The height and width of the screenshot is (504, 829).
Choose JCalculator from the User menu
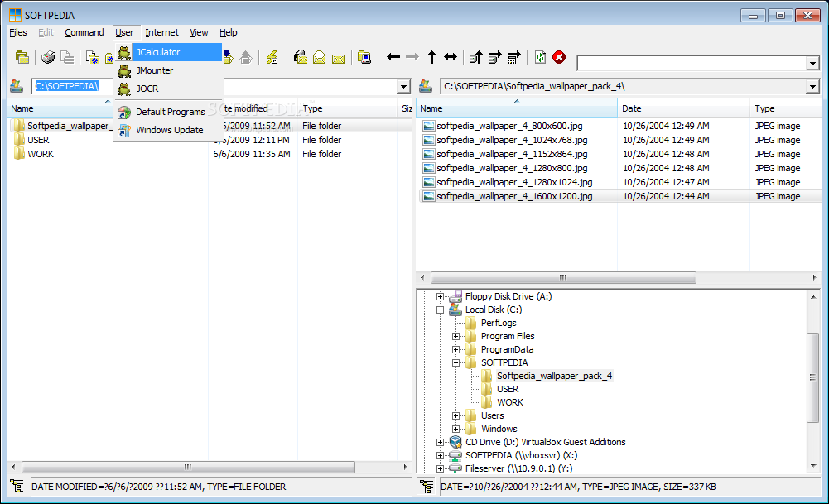pos(169,52)
